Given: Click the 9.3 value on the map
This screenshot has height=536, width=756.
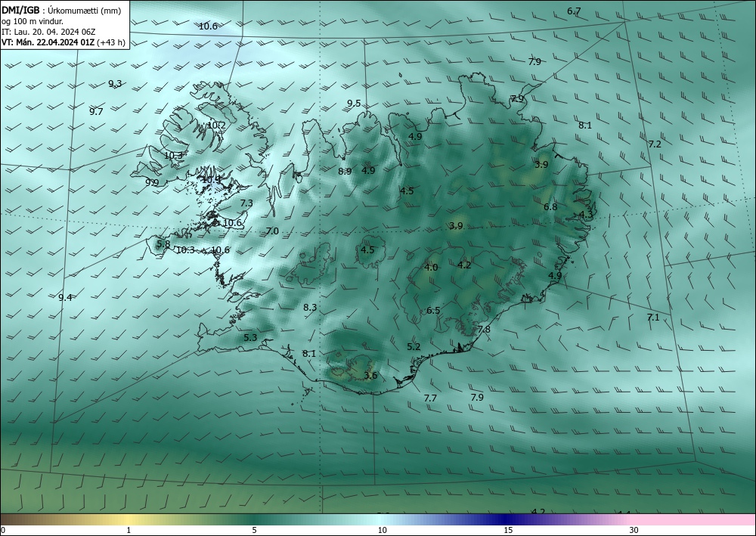Looking at the screenshot, I should (x=115, y=84).
